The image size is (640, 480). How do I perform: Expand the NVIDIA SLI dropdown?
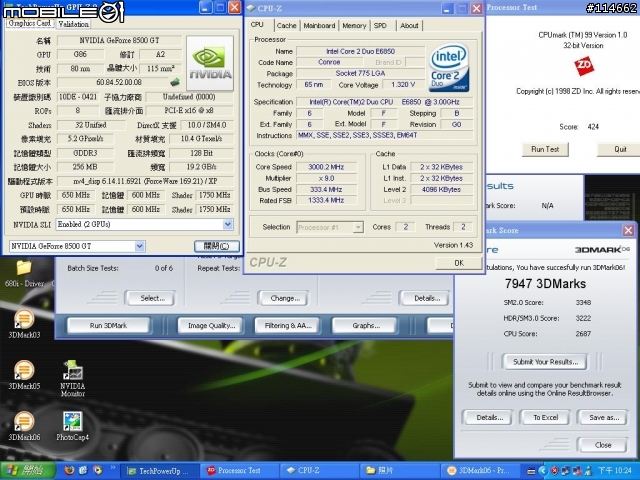pyautogui.click(x=228, y=224)
